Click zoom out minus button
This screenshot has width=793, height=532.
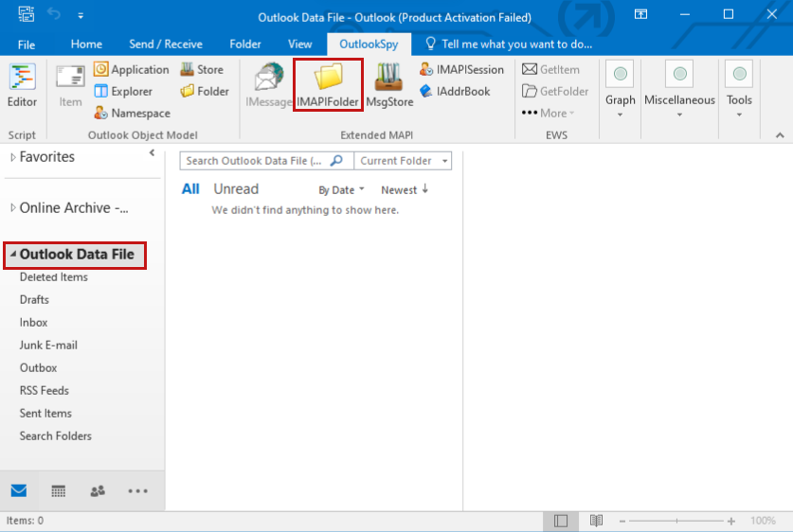point(622,521)
